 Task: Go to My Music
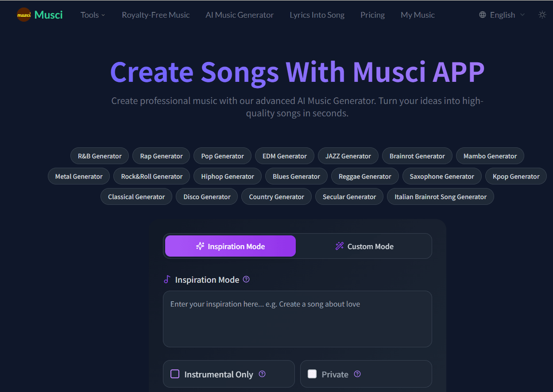coord(418,15)
